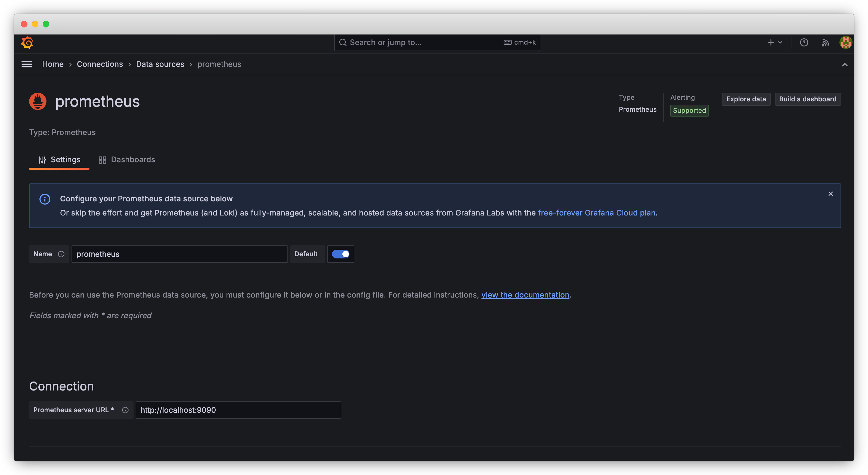Open the free-forever Grafana Cloud plan link

pos(596,213)
